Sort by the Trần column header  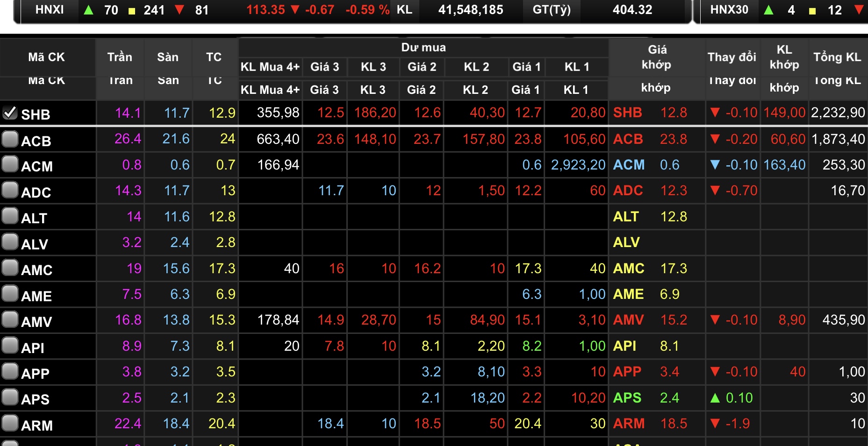[120, 57]
